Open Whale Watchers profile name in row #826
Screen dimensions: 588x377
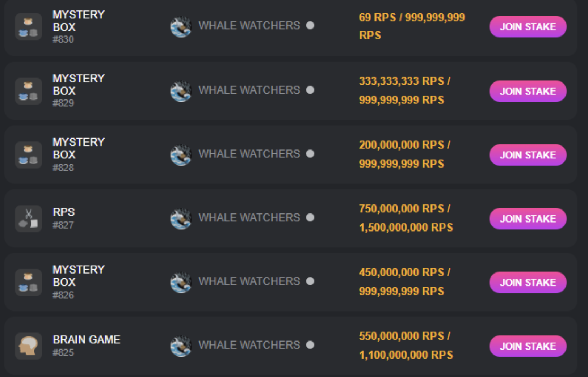pos(249,281)
